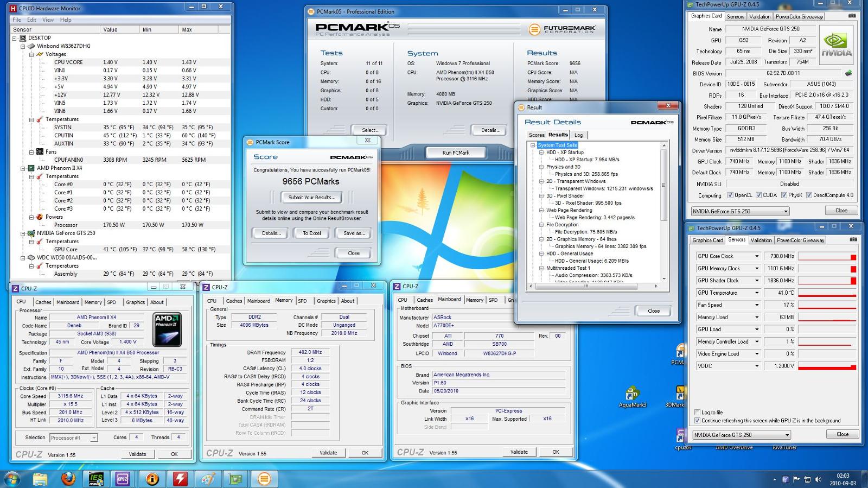The height and width of the screenshot is (488, 868).
Task: Click Submit Your Results button
Action: point(311,198)
